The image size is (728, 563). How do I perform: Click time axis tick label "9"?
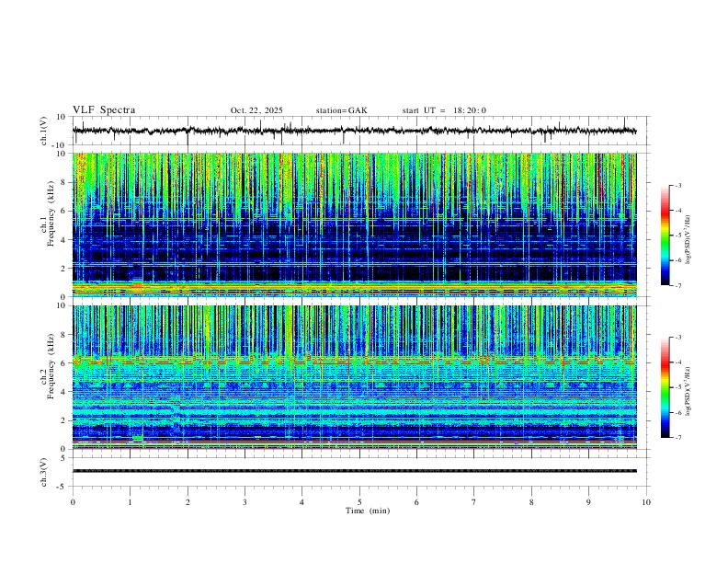click(x=588, y=502)
